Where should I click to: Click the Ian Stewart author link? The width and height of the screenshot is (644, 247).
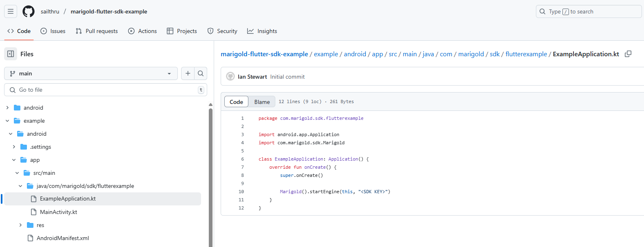tap(252, 77)
